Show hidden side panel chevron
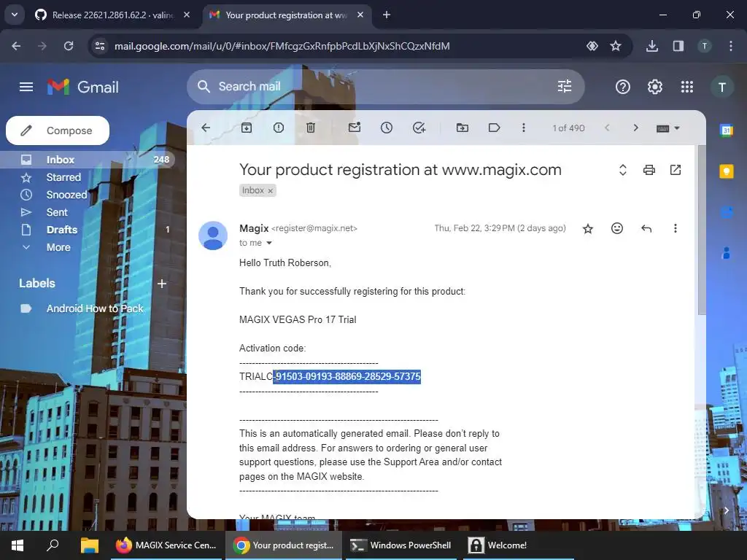Viewport: 747px width, 560px height. click(726, 510)
